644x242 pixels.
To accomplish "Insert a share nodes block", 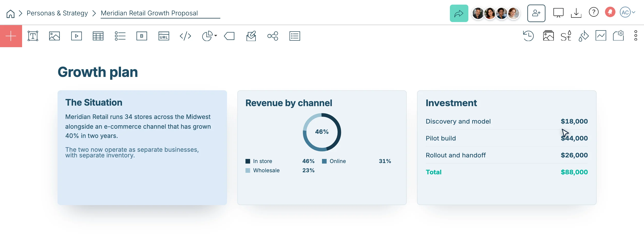I will [x=273, y=36].
